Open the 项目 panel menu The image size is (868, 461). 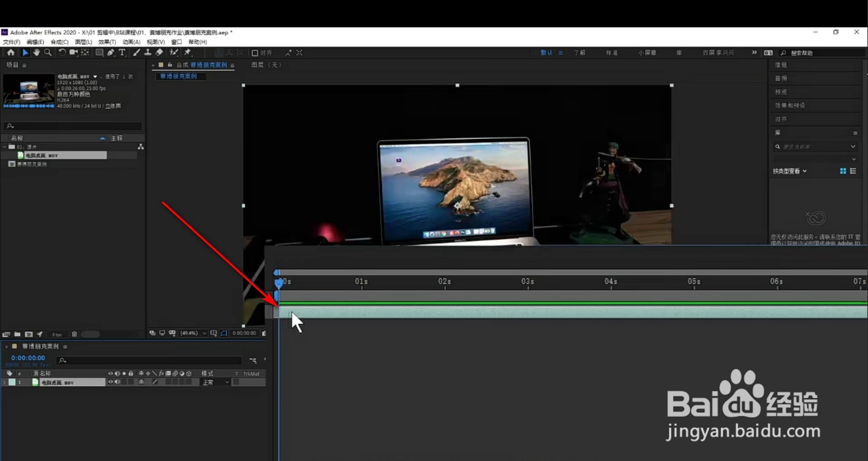coord(24,65)
